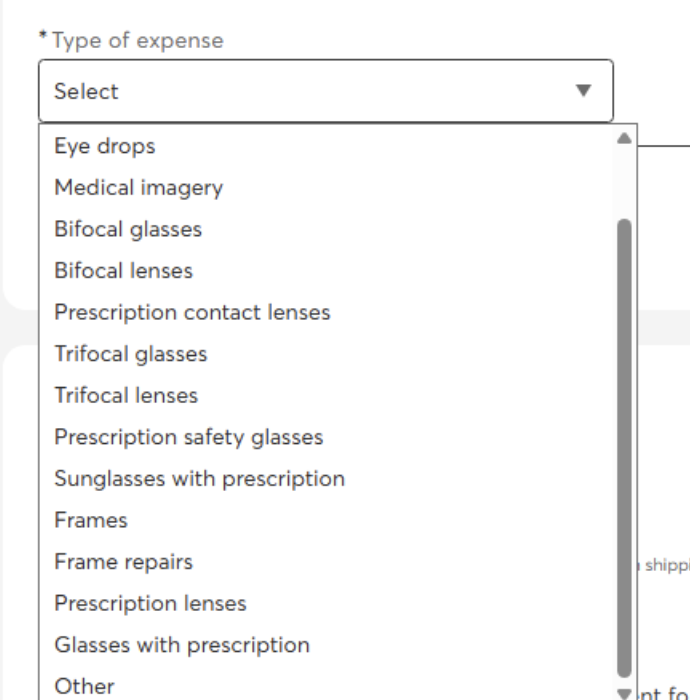Select Sunglasses with prescription
The image size is (690, 700).
coord(200,478)
